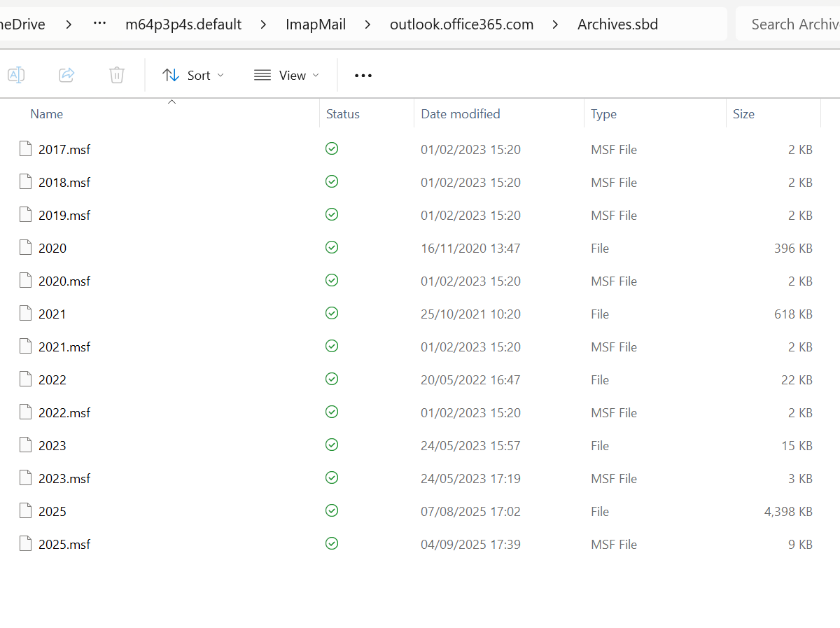
Task: Open the View dropdown menu
Action: click(286, 75)
